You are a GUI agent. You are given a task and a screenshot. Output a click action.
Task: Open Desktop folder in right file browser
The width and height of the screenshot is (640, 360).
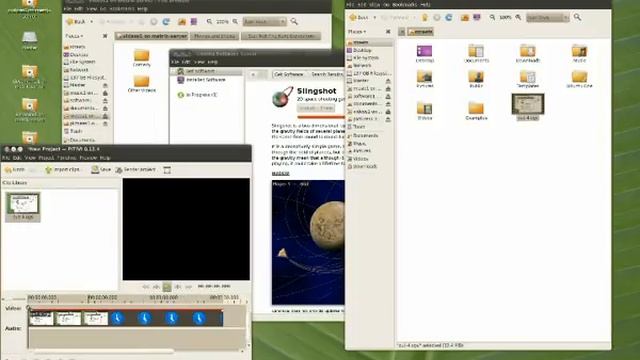pos(424,54)
